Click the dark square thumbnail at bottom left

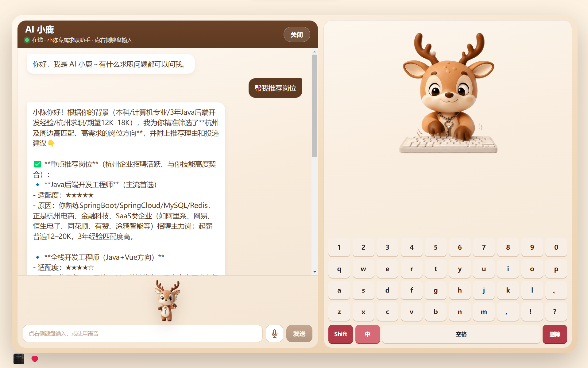click(19, 359)
